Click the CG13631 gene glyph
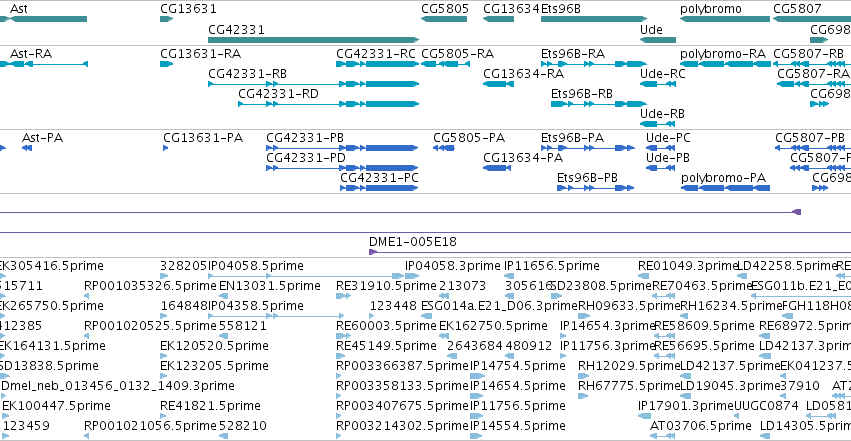 [x=166, y=19]
